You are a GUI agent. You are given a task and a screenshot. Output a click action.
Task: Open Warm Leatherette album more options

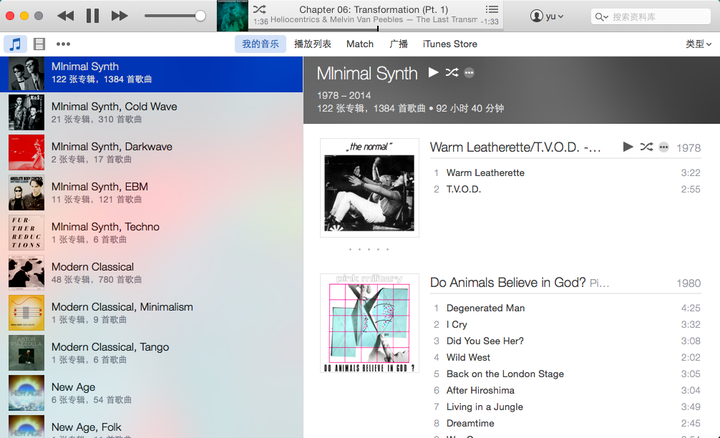point(664,147)
